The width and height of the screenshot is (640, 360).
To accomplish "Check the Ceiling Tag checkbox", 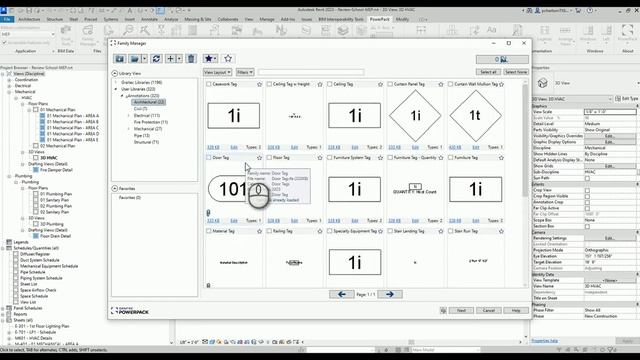I will [x=329, y=84].
